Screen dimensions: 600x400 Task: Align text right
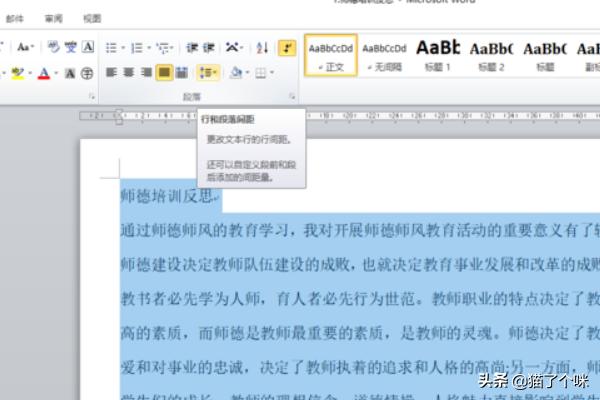(146, 72)
